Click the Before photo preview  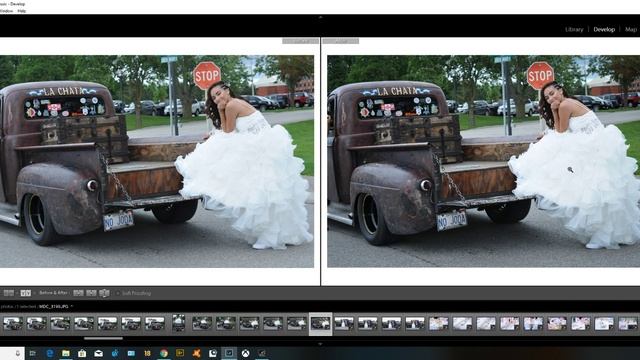coord(157,161)
